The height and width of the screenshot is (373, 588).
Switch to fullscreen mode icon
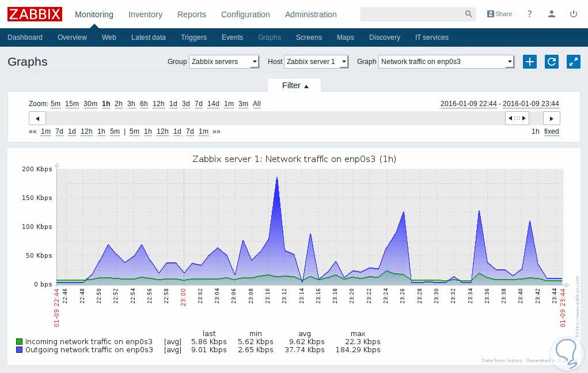click(x=573, y=62)
